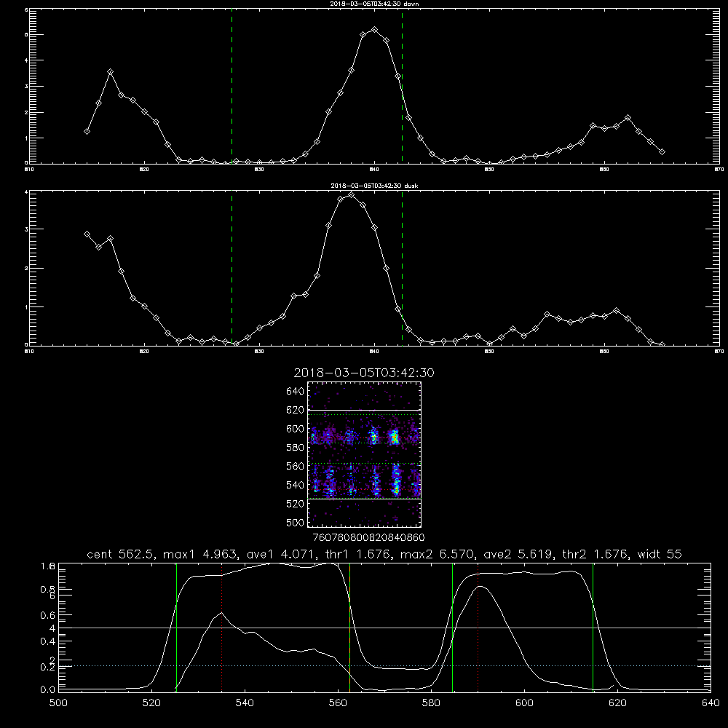Click the 580 label on spectrogram y-axis

click(295, 447)
